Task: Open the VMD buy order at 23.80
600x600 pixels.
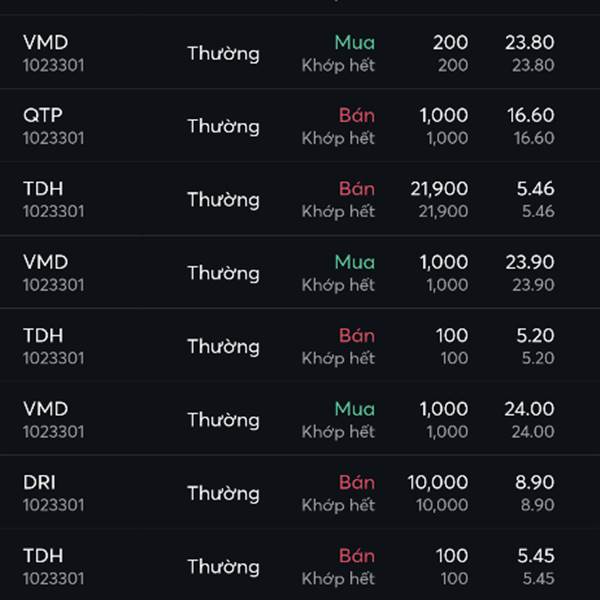Action: click(x=300, y=52)
